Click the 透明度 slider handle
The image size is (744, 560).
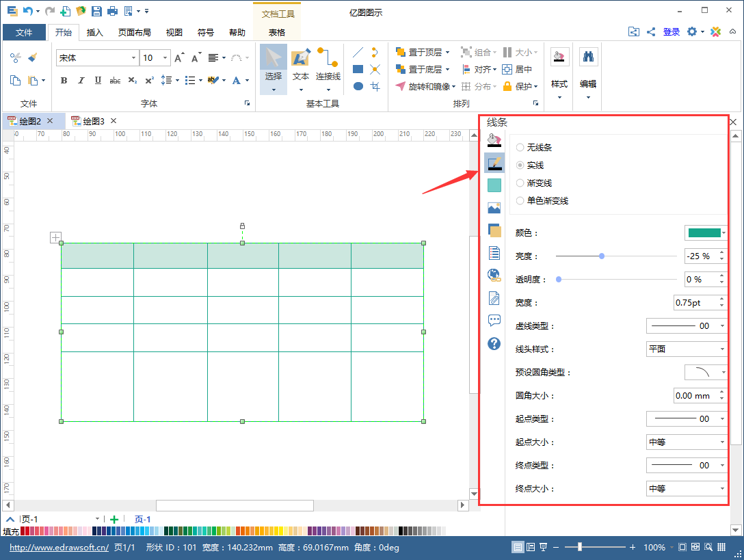559,280
